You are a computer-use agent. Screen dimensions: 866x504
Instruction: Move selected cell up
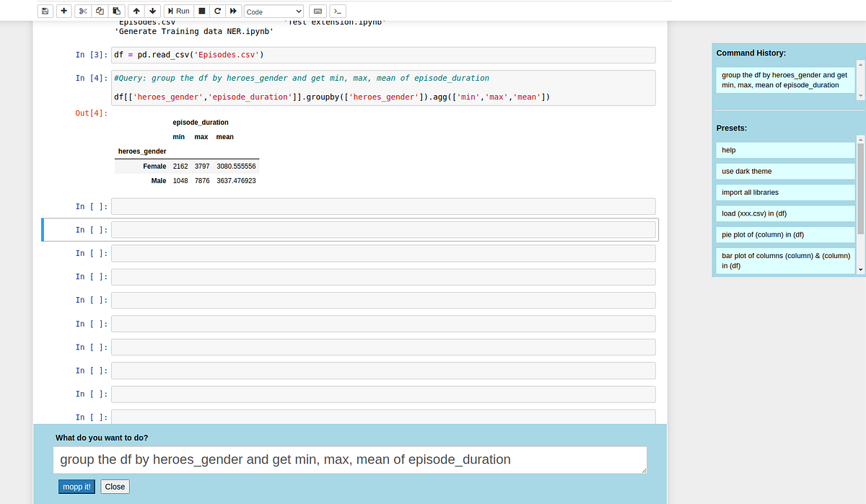click(136, 11)
